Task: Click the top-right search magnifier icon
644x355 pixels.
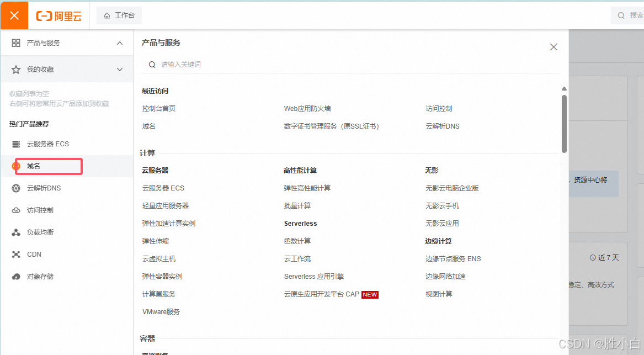Action: [x=621, y=15]
